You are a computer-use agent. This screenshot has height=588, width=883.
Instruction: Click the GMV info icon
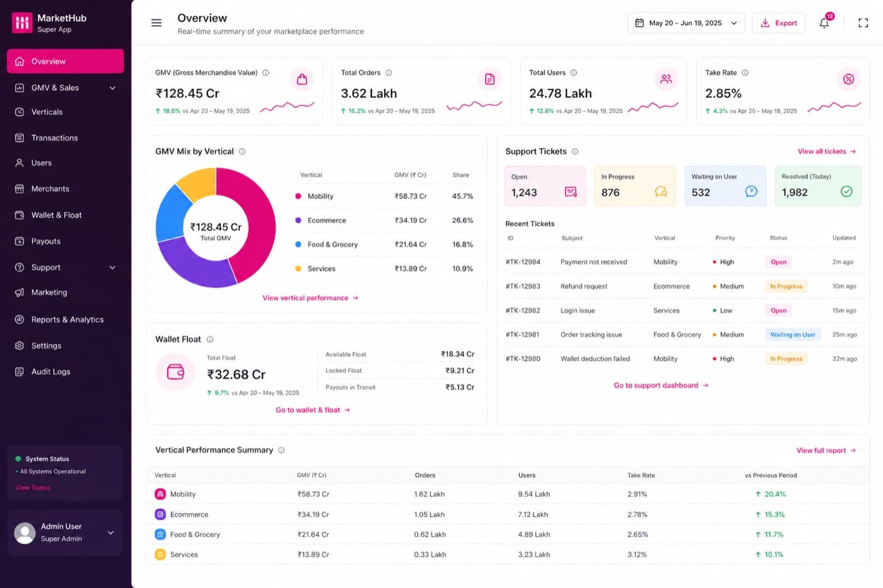pos(266,72)
